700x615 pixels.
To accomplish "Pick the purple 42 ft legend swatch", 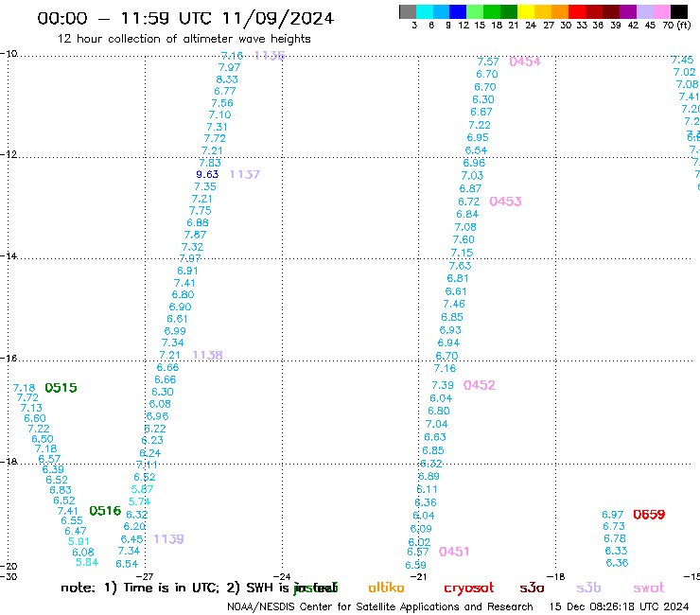I will [628, 11].
